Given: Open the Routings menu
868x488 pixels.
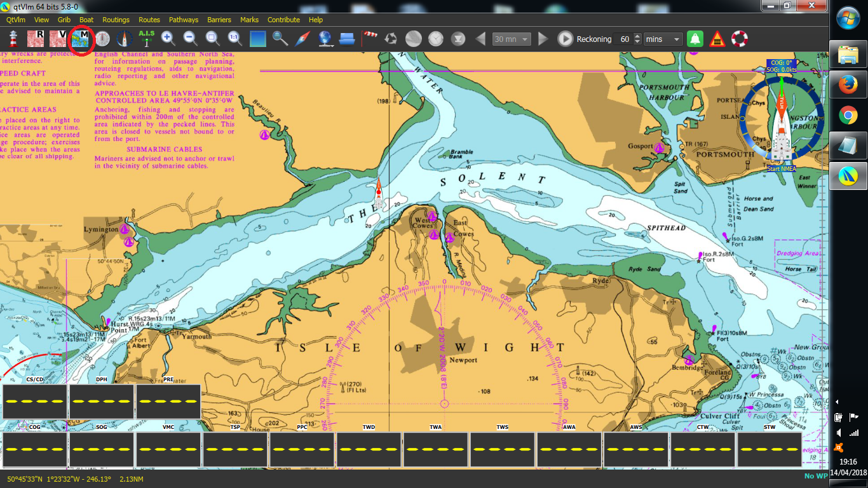Looking at the screenshot, I should tap(116, 20).
